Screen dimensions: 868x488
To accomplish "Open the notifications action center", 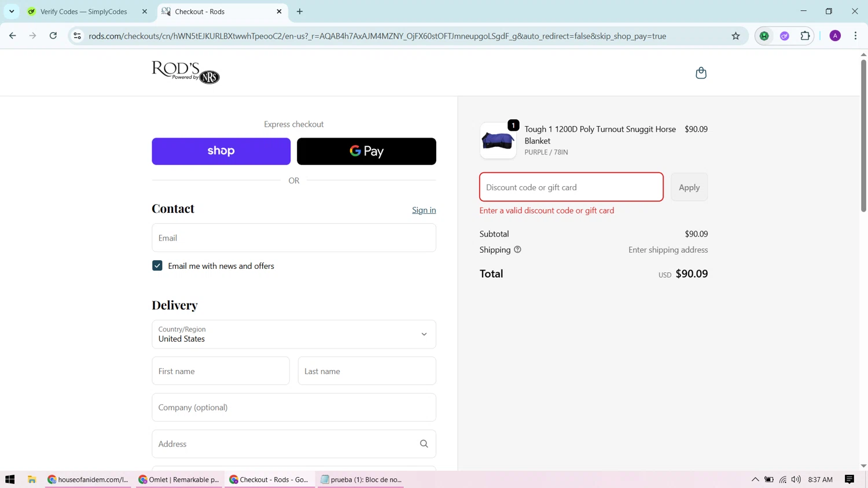I will (x=849, y=479).
